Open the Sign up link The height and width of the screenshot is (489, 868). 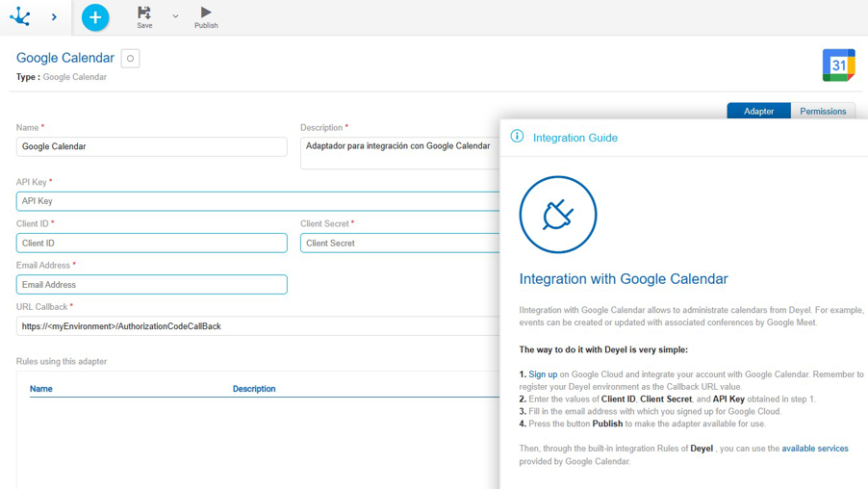click(543, 374)
